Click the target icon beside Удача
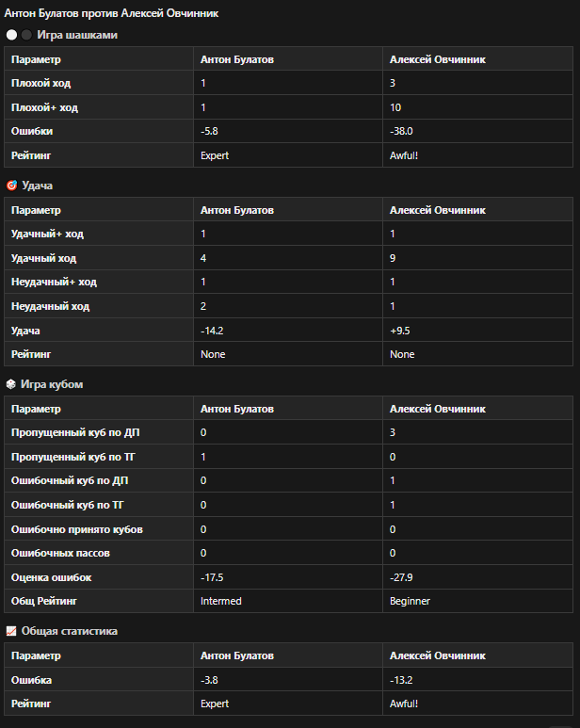 point(11,186)
